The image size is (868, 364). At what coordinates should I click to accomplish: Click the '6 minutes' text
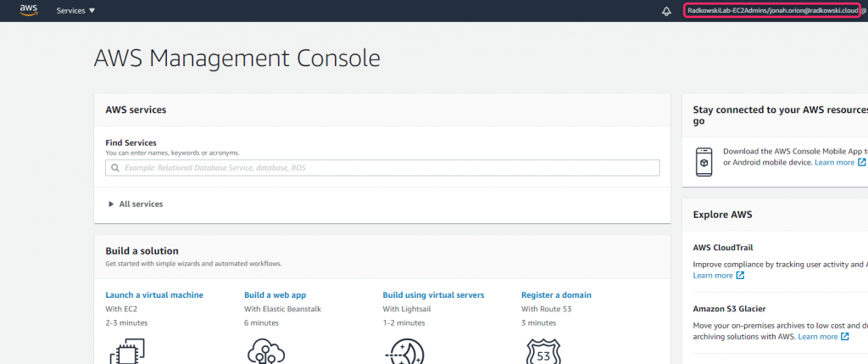tap(261, 322)
